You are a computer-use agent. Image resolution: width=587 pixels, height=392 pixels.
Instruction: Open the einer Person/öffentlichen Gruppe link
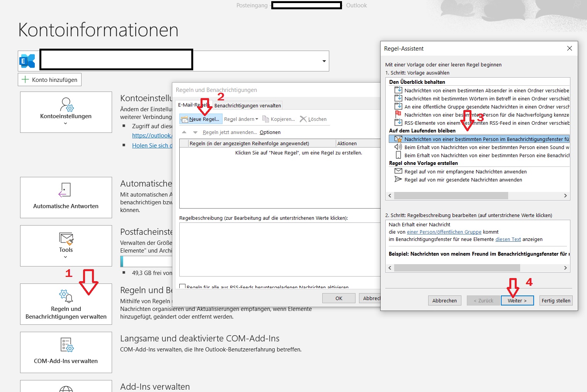[444, 232]
